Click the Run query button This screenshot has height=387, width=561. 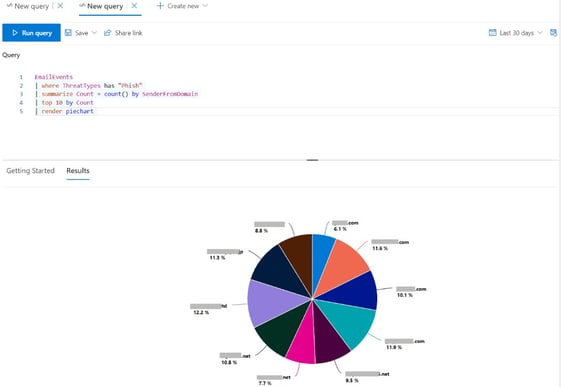pos(31,33)
